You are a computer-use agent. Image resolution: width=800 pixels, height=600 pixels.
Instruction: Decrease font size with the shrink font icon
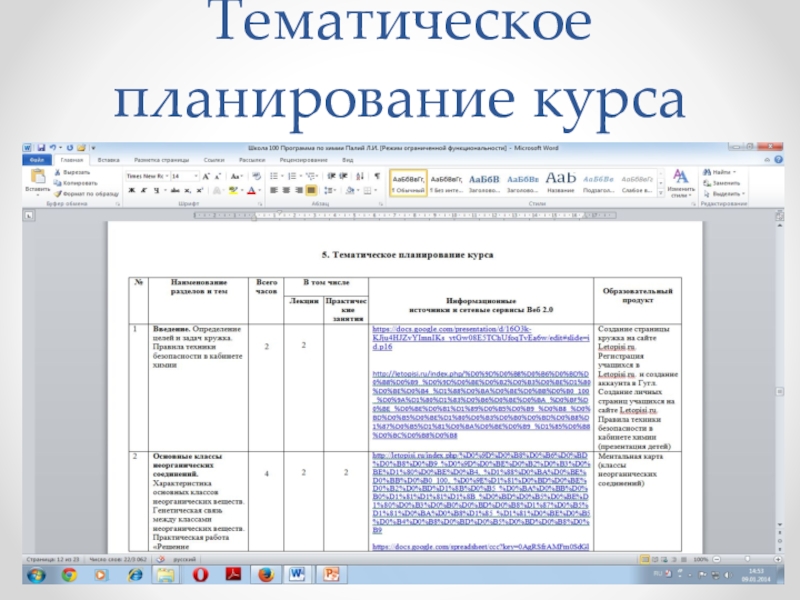pyautogui.click(x=217, y=177)
